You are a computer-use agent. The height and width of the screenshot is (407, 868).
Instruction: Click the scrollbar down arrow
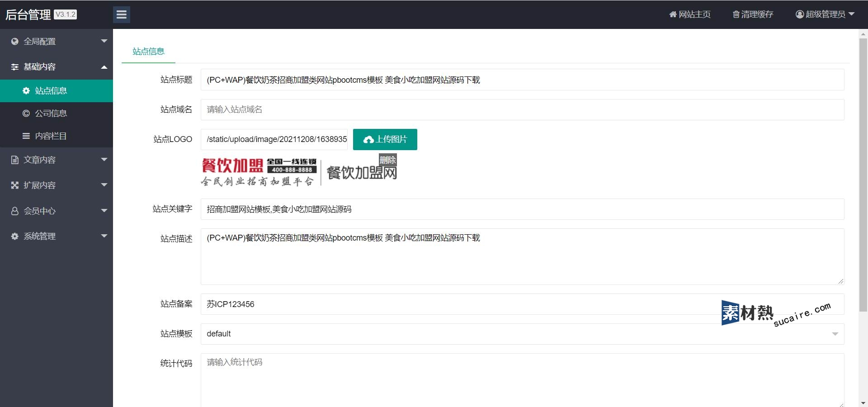click(x=863, y=402)
